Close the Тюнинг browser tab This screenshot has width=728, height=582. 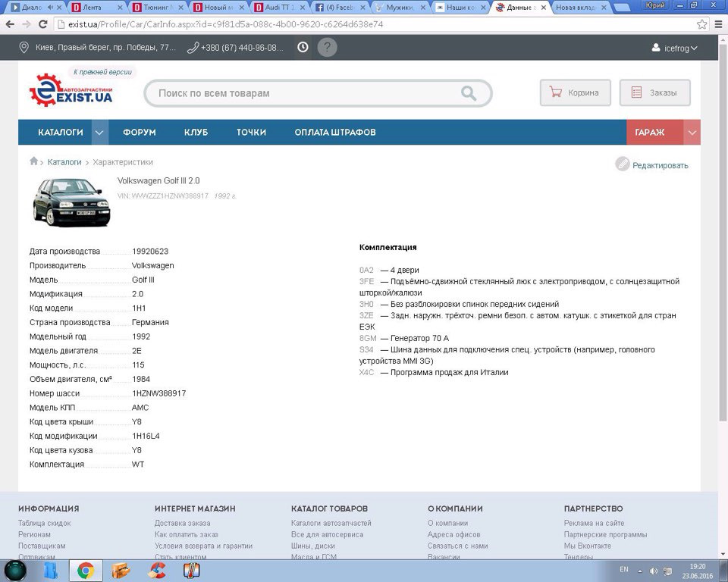pos(181,8)
